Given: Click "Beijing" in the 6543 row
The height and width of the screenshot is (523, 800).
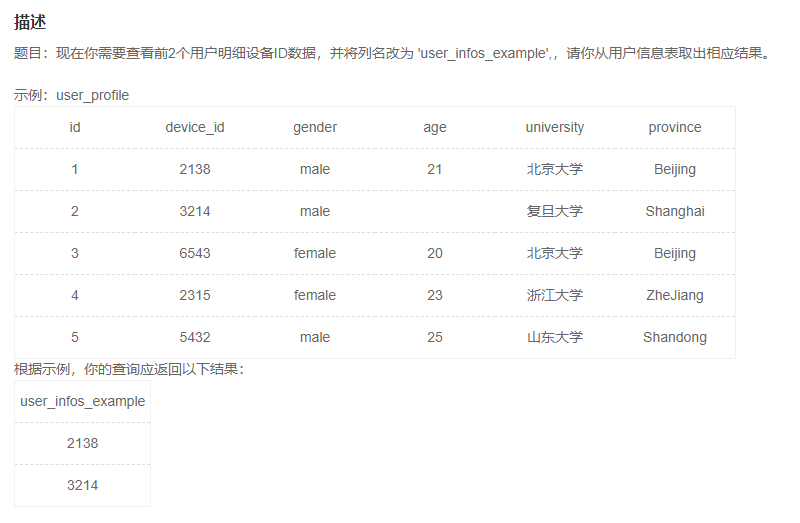Looking at the screenshot, I should [674, 254].
